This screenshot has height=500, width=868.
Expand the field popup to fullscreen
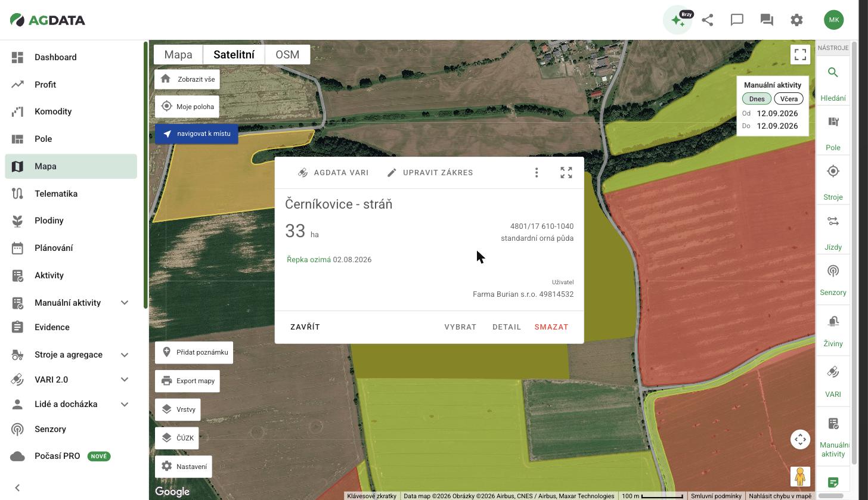click(566, 173)
